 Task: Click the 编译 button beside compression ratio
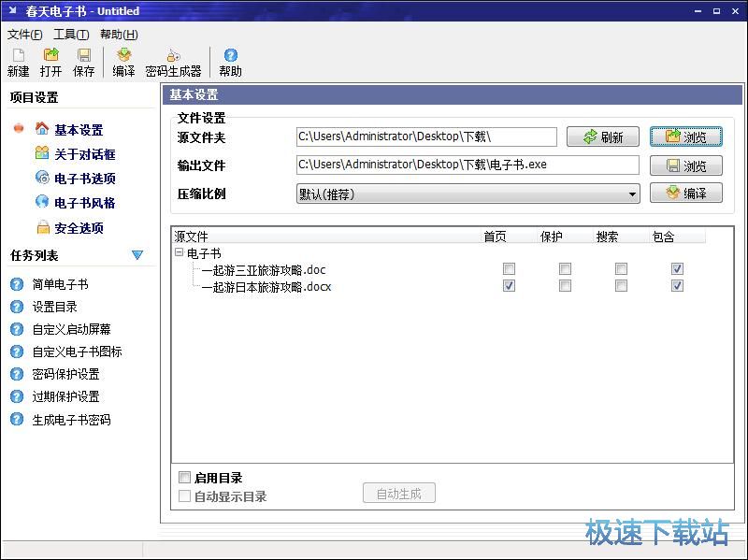pyautogui.click(x=686, y=194)
